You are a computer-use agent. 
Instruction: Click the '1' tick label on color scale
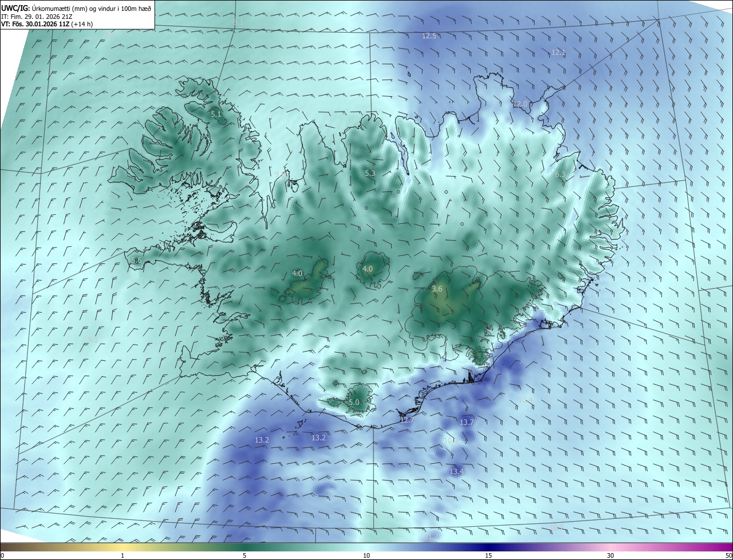tap(123, 556)
